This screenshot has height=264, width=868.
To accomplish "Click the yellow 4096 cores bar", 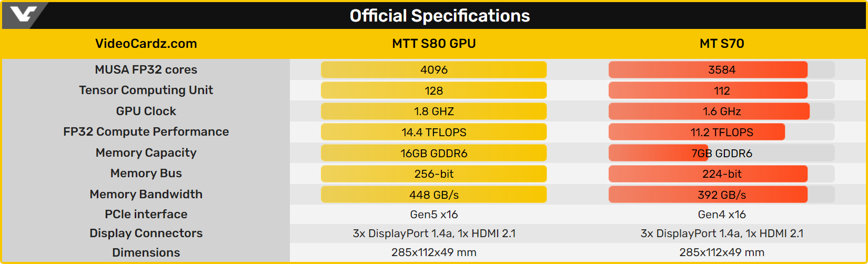I will (433, 70).
